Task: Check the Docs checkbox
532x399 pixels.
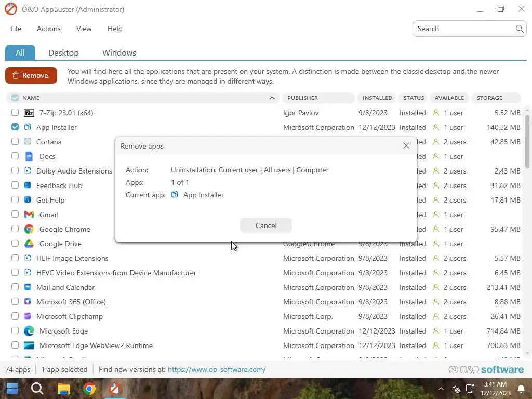Action: (15, 156)
